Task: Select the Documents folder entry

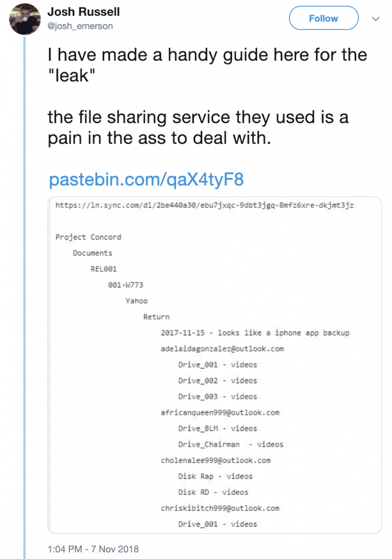Action: [93, 253]
